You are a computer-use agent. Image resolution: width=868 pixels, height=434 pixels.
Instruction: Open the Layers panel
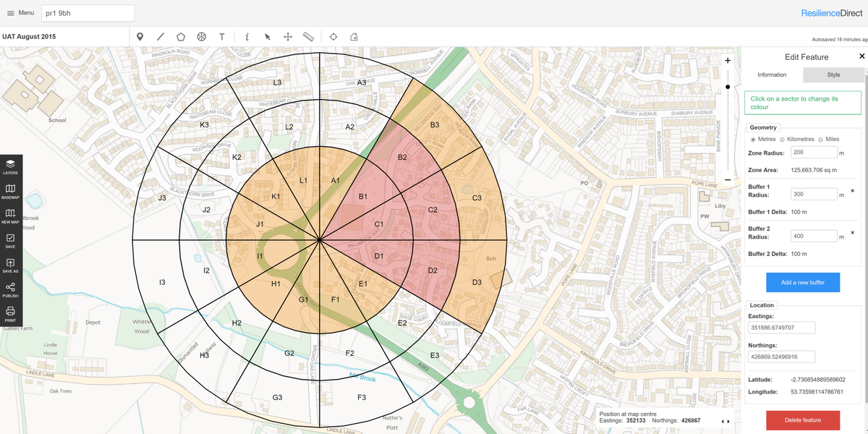[x=11, y=167]
